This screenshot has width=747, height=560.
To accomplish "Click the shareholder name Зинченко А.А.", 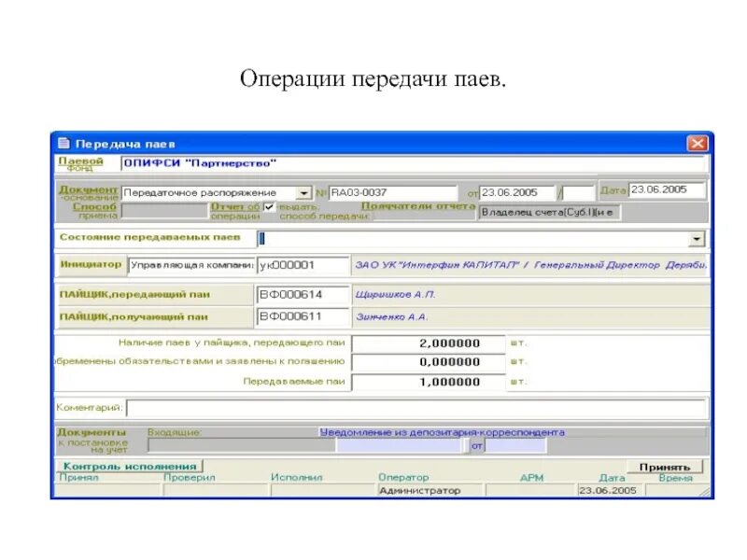I will (391, 316).
